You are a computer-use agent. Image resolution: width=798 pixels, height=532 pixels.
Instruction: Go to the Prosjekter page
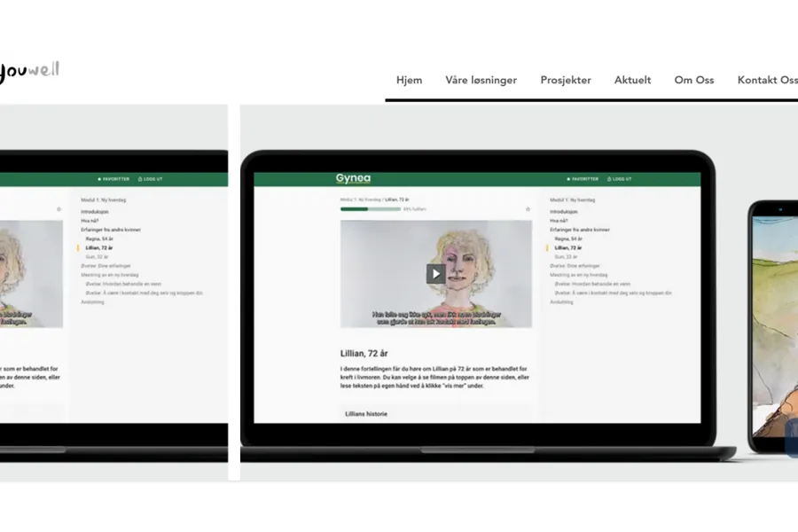pyautogui.click(x=566, y=80)
